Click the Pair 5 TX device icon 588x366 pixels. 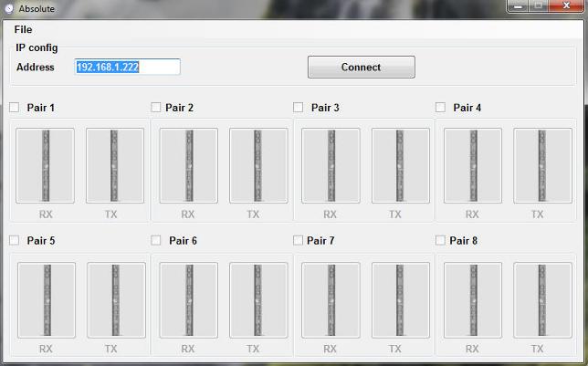click(x=116, y=300)
